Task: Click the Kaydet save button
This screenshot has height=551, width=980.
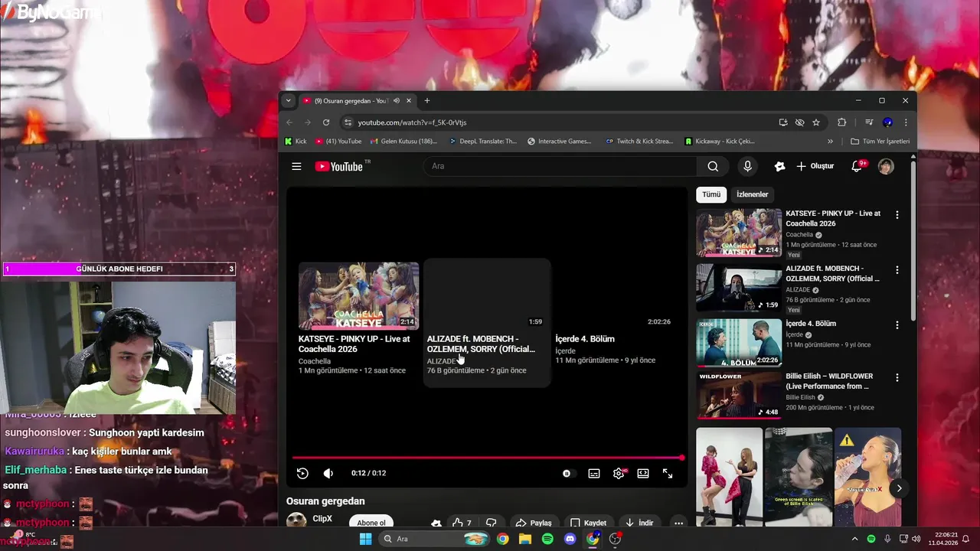Action: click(x=589, y=523)
